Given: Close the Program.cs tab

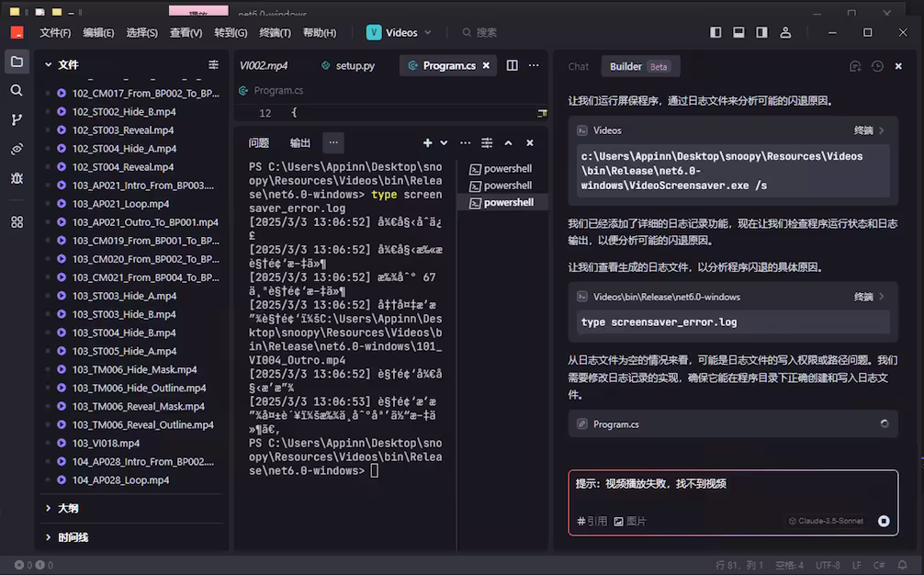Looking at the screenshot, I should click(486, 65).
